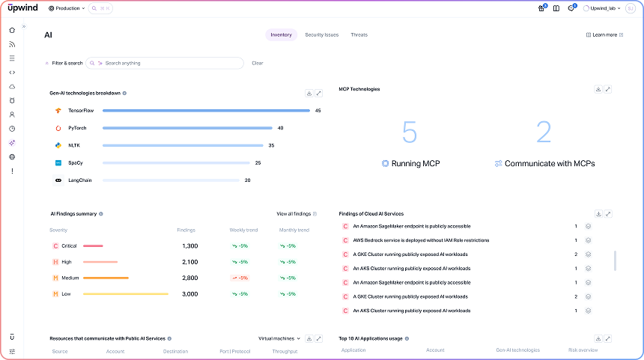Image resolution: width=644 pixels, height=360 pixels.
Task: Select the SpaCy technology row
Action: (157, 163)
